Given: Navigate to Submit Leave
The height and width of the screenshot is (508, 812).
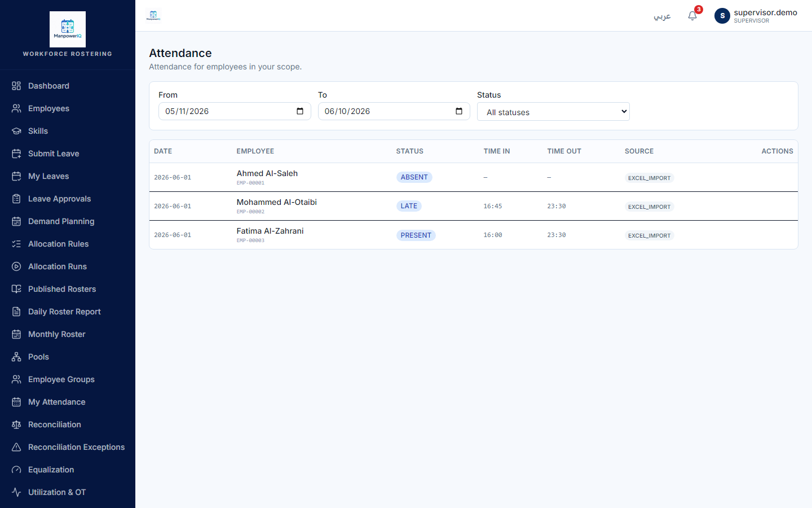Looking at the screenshot, I should (68, 154).
